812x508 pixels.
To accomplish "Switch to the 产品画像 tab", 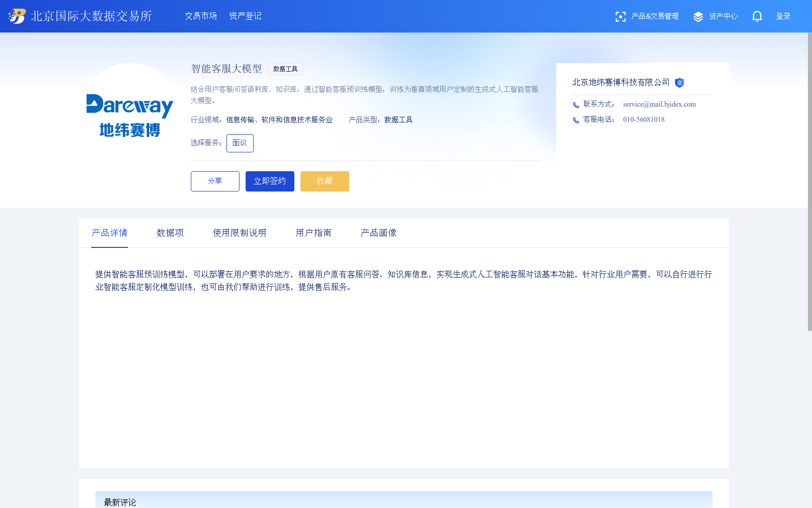I will (x=379, y=233).
